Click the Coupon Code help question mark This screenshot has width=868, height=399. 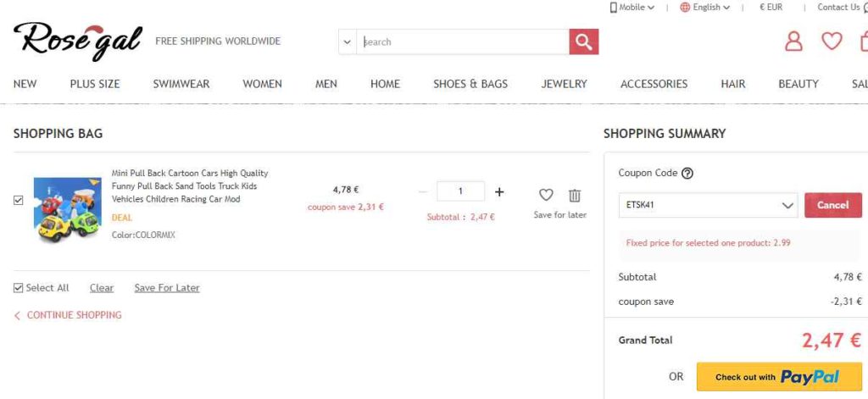[x=687, y=174]
